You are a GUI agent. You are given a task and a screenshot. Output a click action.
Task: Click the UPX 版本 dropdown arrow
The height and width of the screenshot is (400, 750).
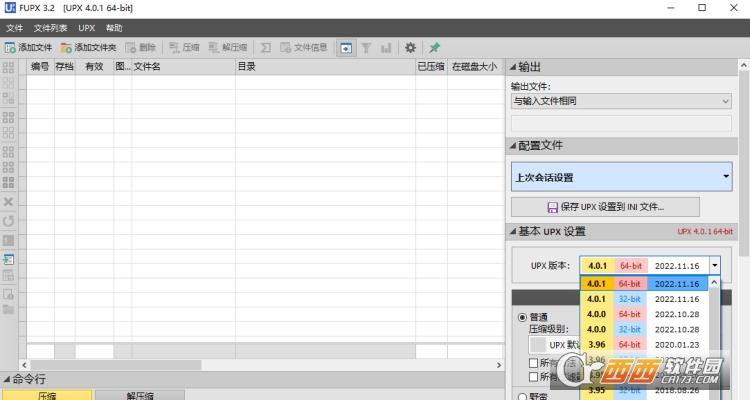click(x=714, y=266)
